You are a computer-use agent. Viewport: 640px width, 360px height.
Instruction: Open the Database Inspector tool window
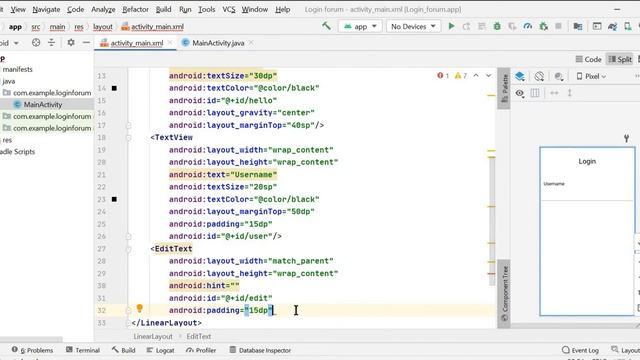tap(260, 350)
